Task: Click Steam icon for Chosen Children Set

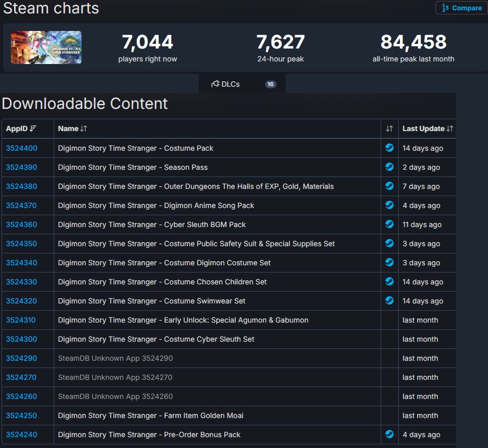Action: (389, 281)
